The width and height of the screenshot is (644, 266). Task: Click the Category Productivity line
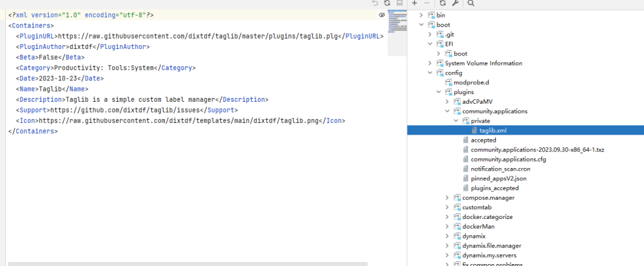(106, 68)
